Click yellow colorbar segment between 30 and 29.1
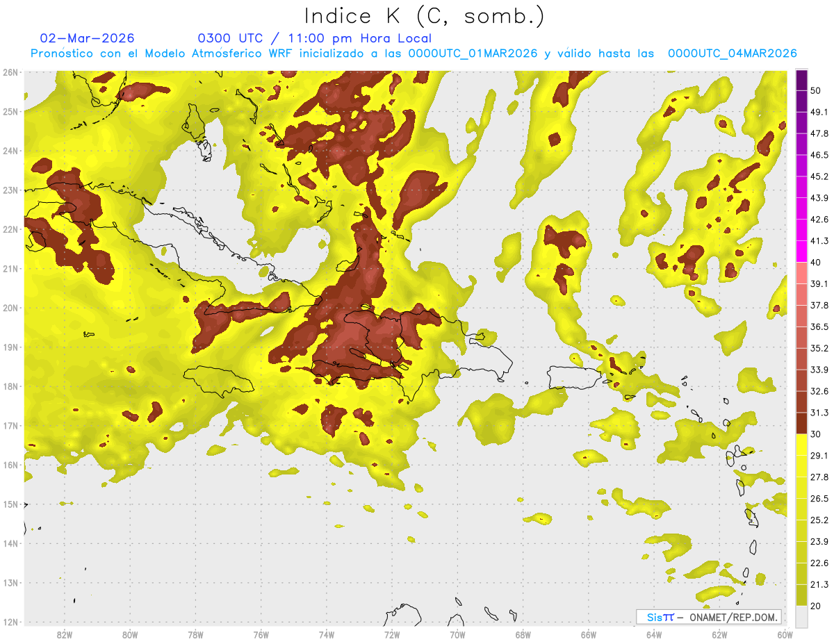 (x=801, y=445)
